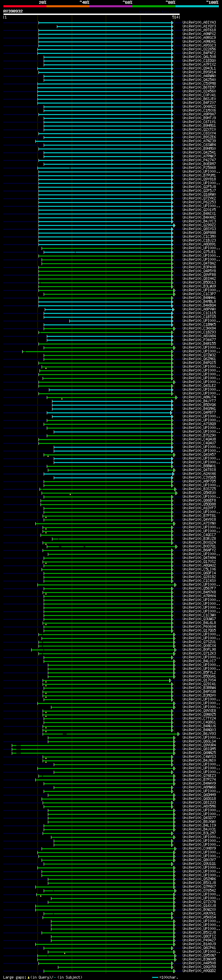The image size is (222, 980).
Task: Select hit label UniRef100_A8P7D5
Action: (199, 481)
